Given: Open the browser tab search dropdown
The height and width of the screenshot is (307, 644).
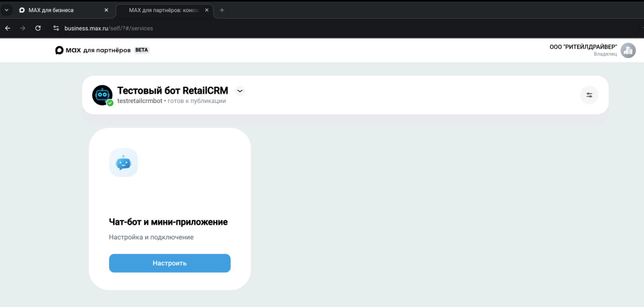Looking at the screenshot, I should 7,10.
